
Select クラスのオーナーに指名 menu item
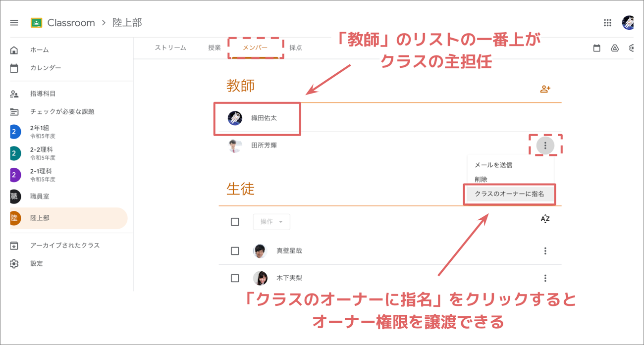click(510, 194)
